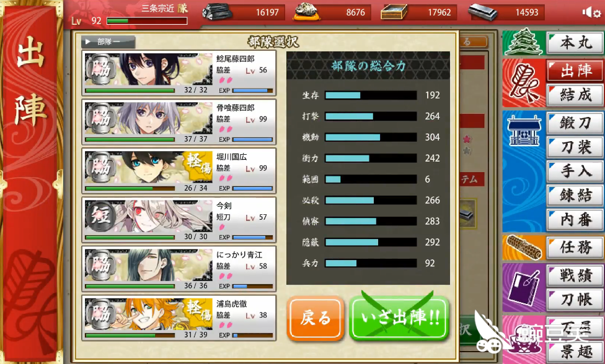Image resolution: width=605 pixels, height=364 pixels.
Task: Mute sound using the speaker icon
Action: [x=587, y=13]
